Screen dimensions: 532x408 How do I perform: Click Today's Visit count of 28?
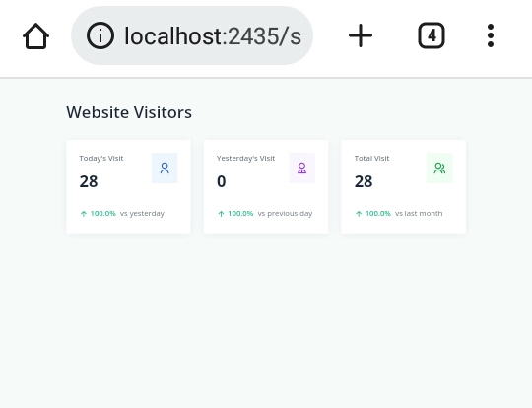(89, 181)
